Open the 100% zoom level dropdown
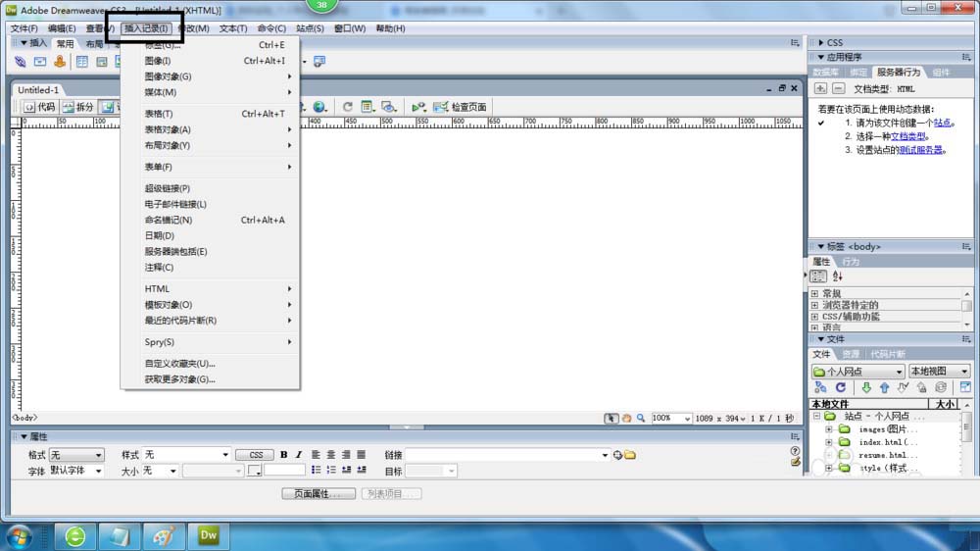The width and height of the screenshot is (980, 551). tap(670, 418)
